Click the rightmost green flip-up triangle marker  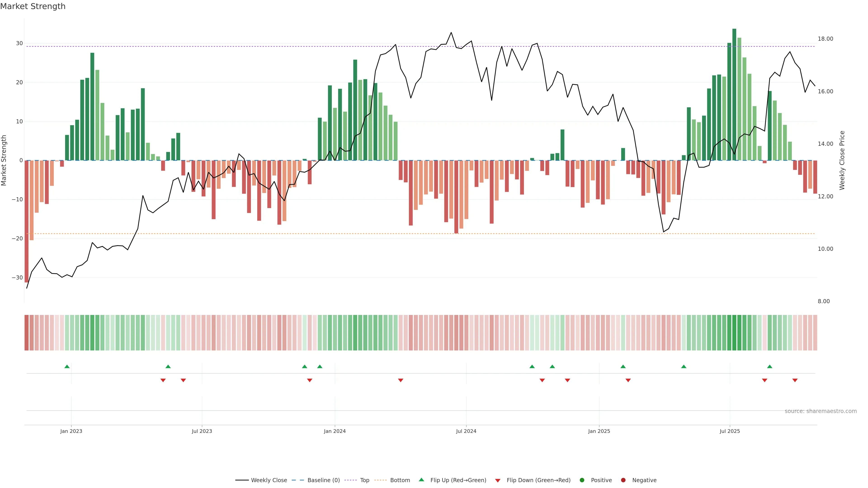click(770, 366)
